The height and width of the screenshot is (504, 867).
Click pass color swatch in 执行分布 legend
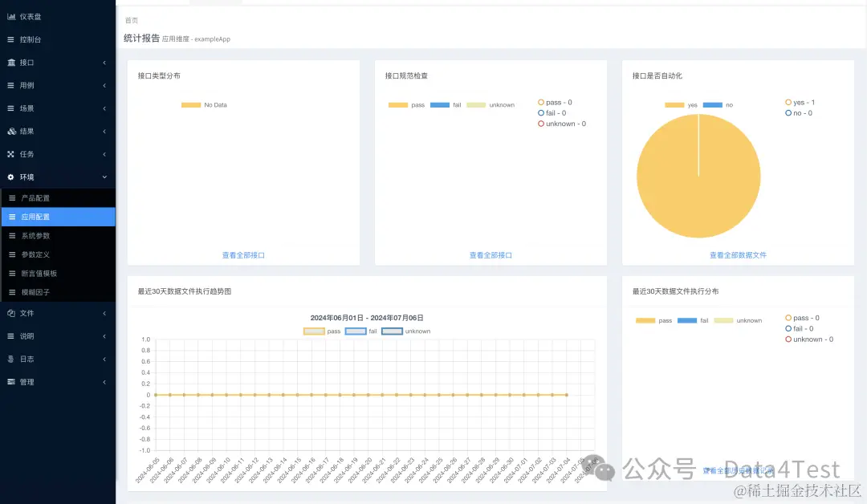pyautogui.click(x=645, y=320)
